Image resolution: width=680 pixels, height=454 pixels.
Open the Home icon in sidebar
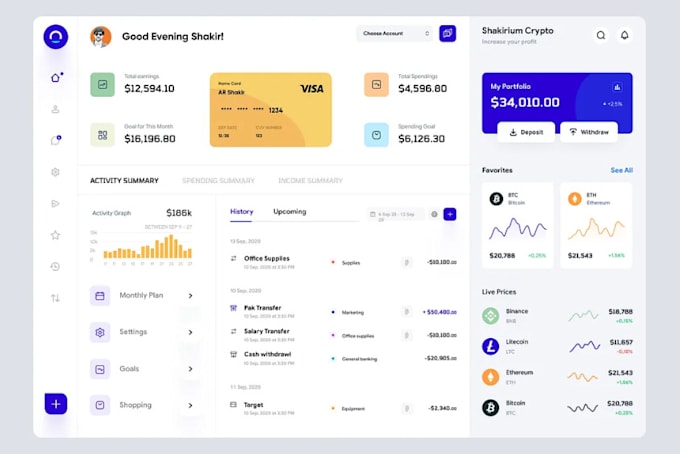[56, 78]
